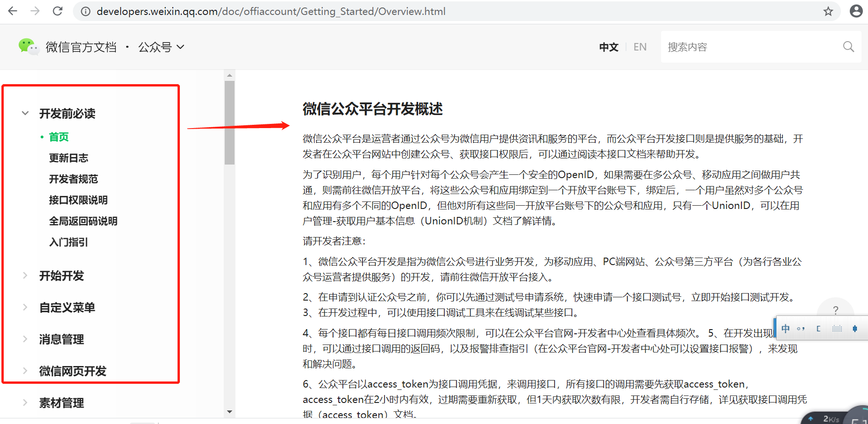Image resolution: width=868 pixels, height=424 pixels.
Task: Switch IME Chinese mode via 中 icon
Action: point(785,329)
